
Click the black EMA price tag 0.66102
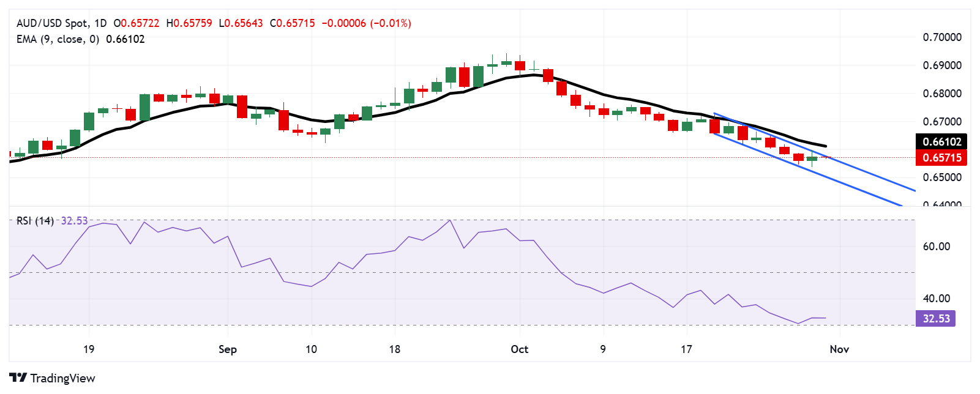click(942, 142)
